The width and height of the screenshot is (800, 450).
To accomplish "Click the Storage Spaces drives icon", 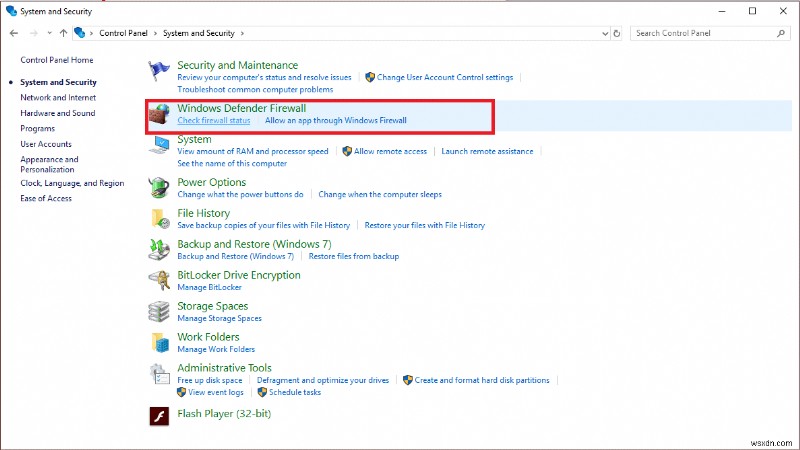I will (x=159, y=311).
